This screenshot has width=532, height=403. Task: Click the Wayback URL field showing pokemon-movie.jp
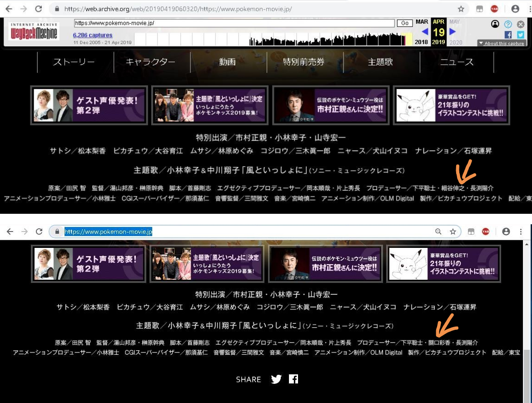click(234, 23)
